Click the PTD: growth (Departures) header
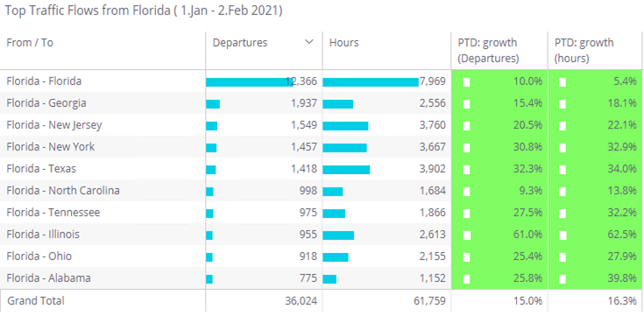The height and width of the screenshot is (316, 644). click(x=488, y=51)
